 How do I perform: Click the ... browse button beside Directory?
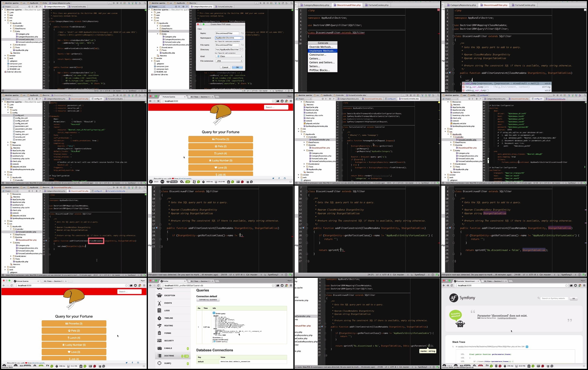pyautogui.click(x=242, y=49)
